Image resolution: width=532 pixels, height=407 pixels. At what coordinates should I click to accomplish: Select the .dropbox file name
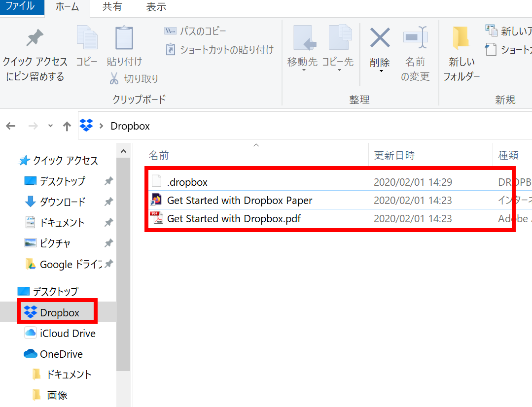coord(187,182)
